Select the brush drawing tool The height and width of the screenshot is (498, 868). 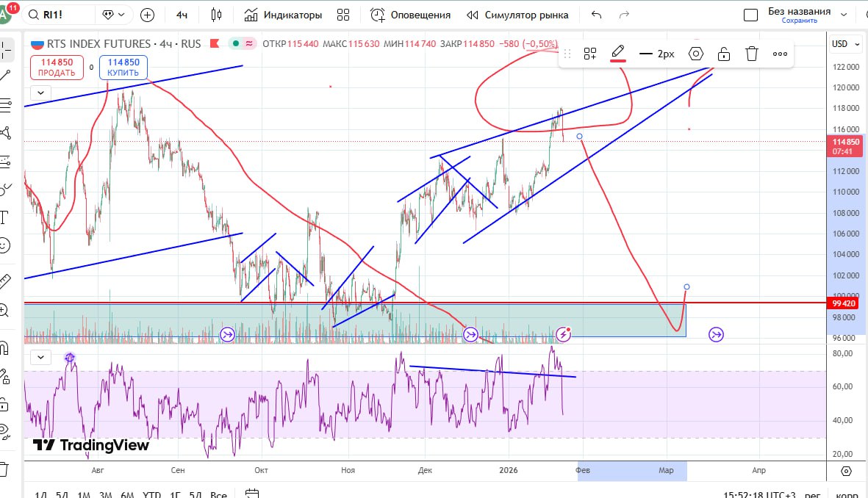pos(5,190)
